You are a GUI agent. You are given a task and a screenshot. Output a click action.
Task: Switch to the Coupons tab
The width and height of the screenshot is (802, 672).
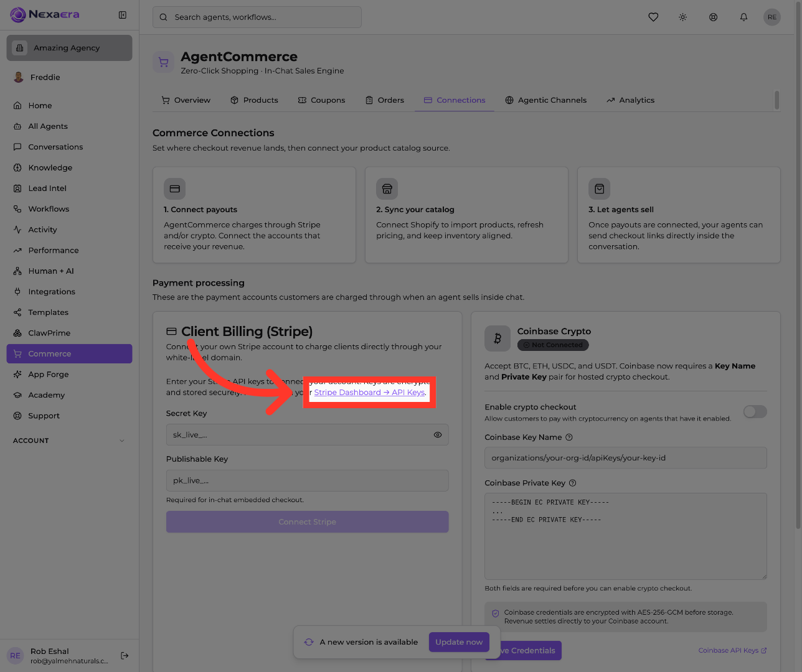321,100
